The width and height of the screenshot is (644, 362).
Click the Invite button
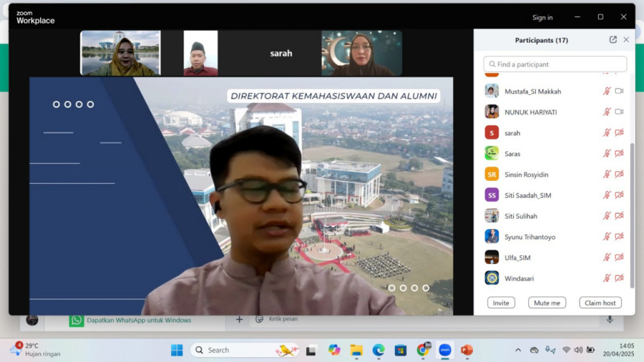[501, 303]
